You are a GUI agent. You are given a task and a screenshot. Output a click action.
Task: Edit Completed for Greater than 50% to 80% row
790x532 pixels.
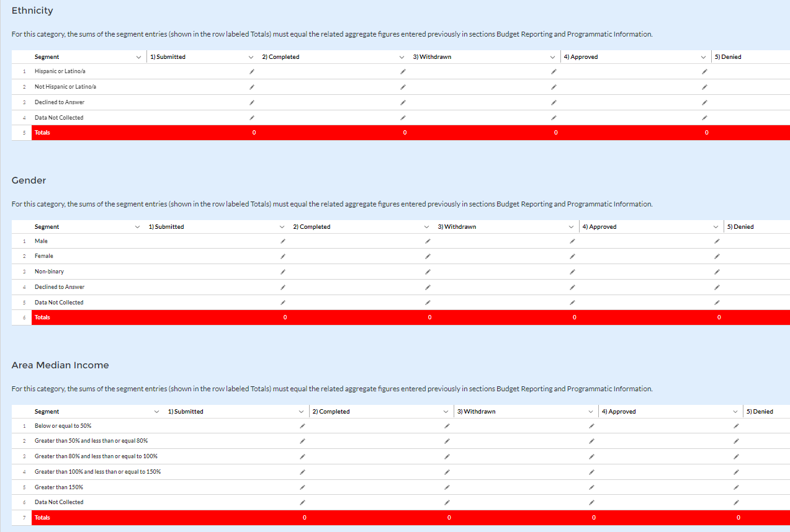click(447, 441)
